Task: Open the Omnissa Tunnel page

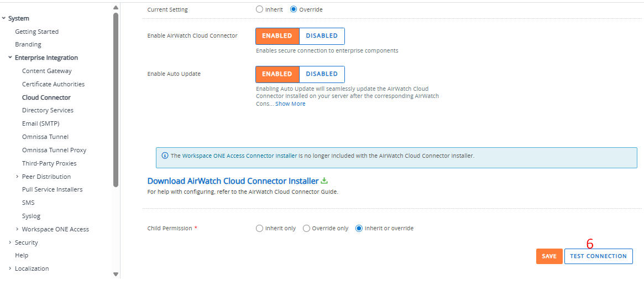Action: tap(45, 137)
